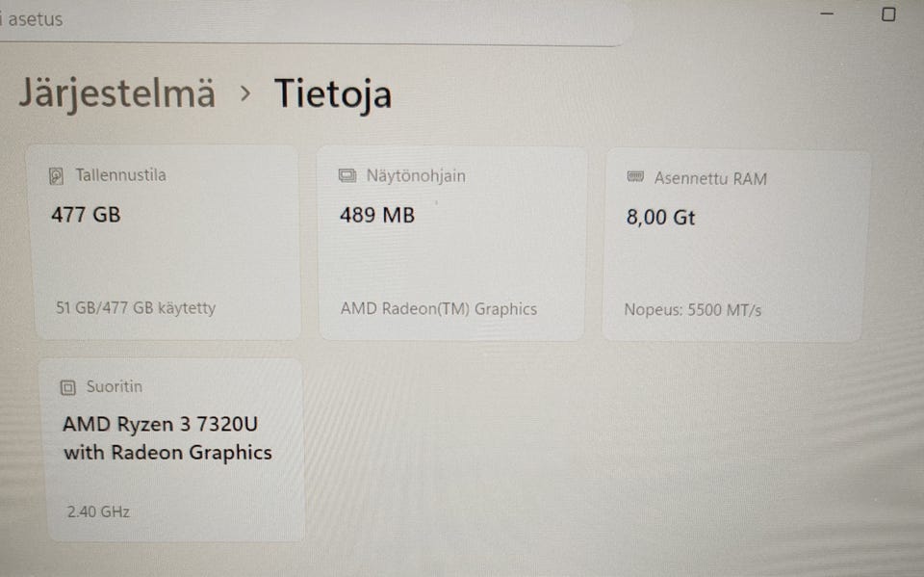Select the 8,00 Gt RAM value
Viewport: 924px width, 577px height.
coord(660,218)
